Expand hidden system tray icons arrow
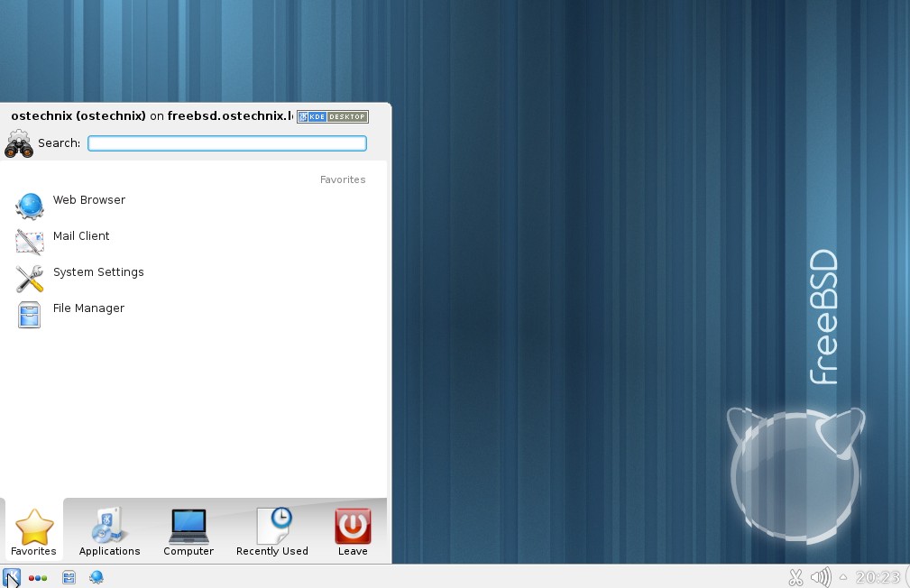The image size is (910, 588). pos(843,577)
